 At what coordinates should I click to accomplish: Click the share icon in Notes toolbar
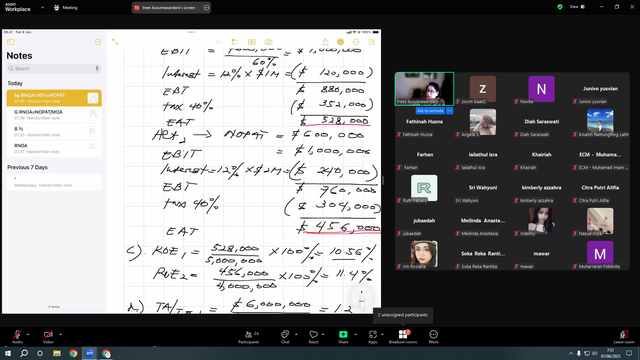click(325, 42)
